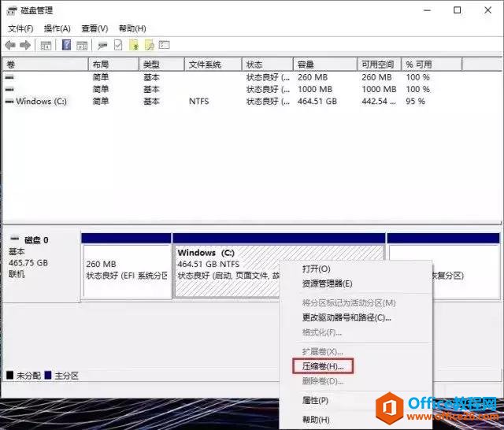Click the 磁盘 0 disk icon
Screen dimensions: 504x430
pyautogui.click(x=15, y=239)
